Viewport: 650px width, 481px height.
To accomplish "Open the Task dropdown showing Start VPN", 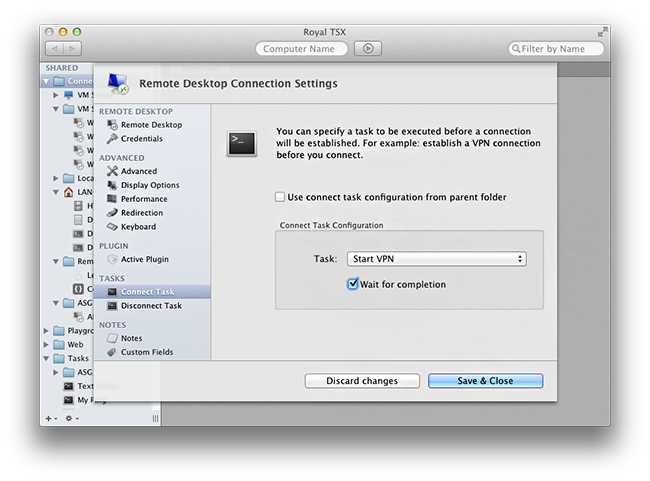I will [x=437, y=259].
